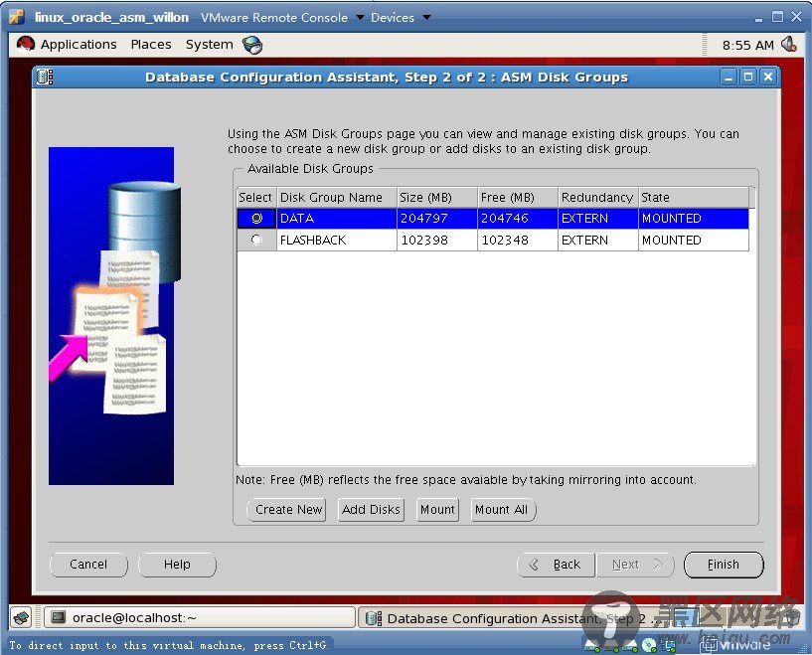
Task: Click the Disk Group Name column header
Action: [337, 197]
